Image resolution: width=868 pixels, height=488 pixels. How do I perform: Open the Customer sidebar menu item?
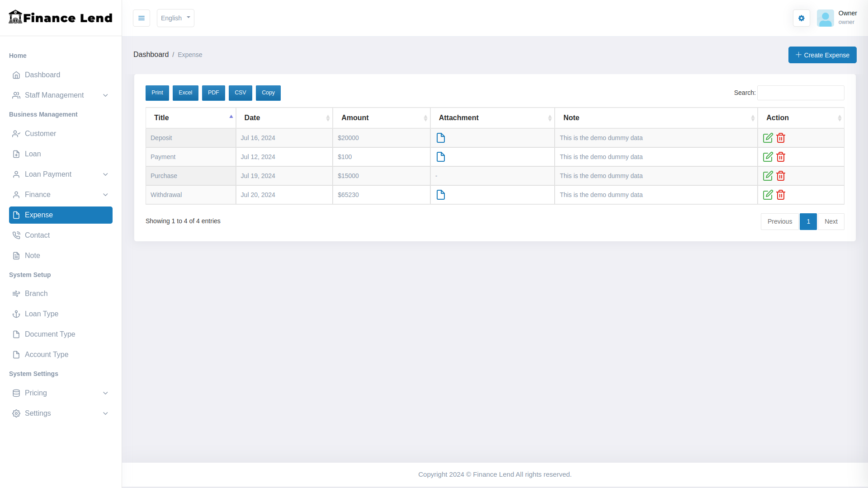pos(40,134)
